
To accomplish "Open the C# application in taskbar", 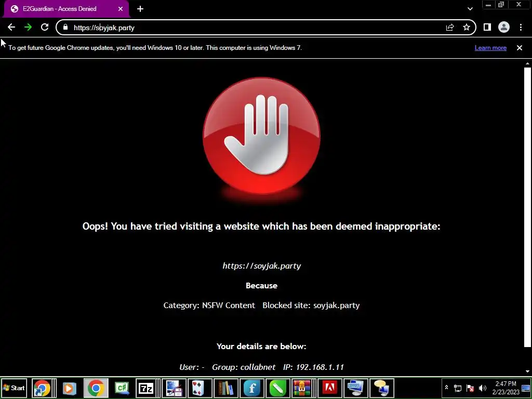I will click(x=122, y=388).
